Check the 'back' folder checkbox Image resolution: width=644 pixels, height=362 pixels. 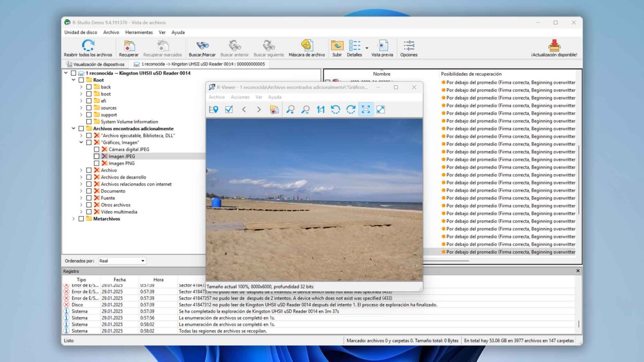pyautogui.click(x=89, y=87)
